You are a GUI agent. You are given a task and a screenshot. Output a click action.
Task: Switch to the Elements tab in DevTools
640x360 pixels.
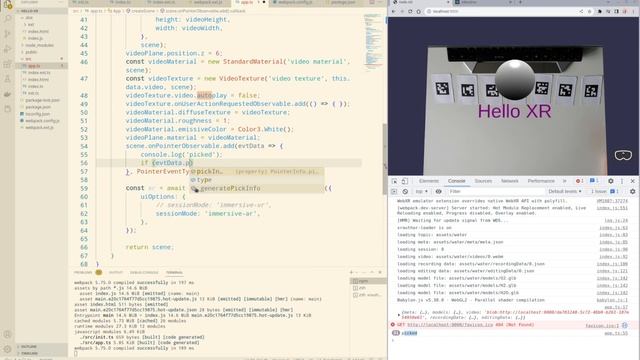click(429, 181)
